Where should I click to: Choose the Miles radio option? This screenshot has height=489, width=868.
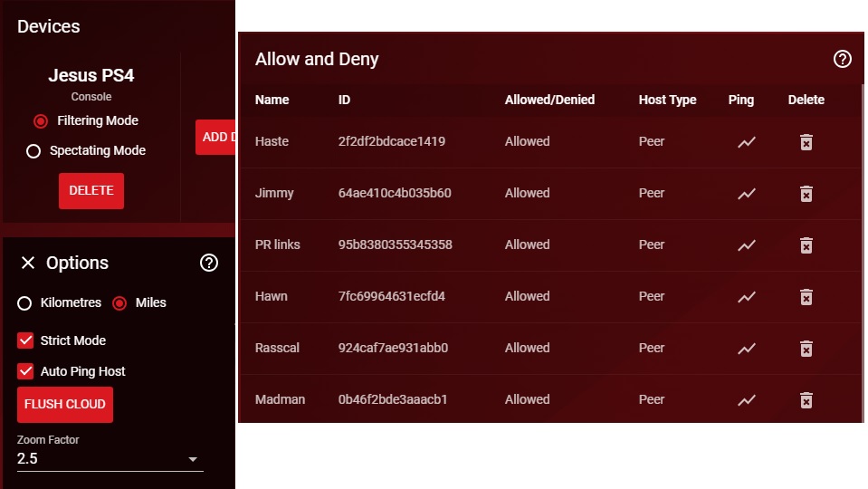tap(119, 303)
